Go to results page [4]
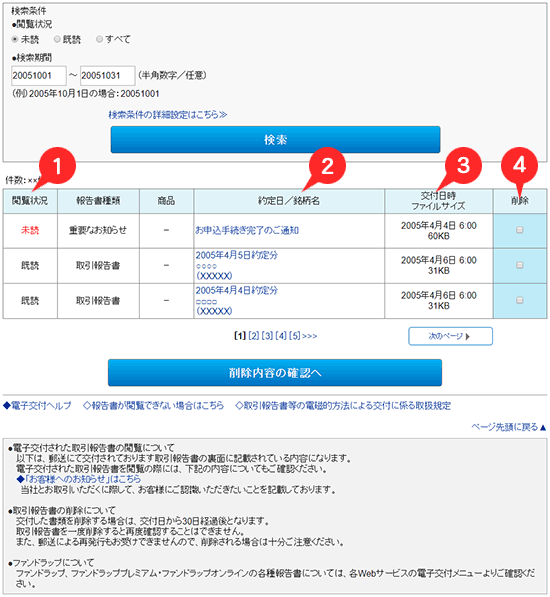The height and width of the screenshot is (597, 550). tap(281, 336)
